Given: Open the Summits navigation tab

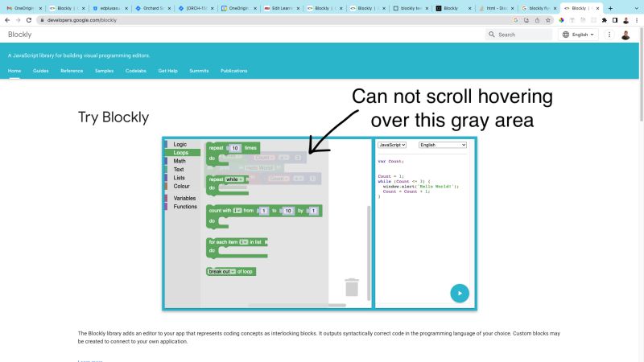Looking at the screenshot, I should click(x=199, y=71).
